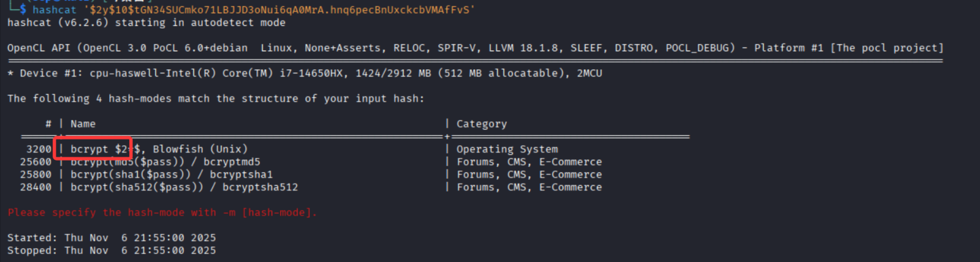Click the Started timestamp line
980x262 pixels.
112,238
